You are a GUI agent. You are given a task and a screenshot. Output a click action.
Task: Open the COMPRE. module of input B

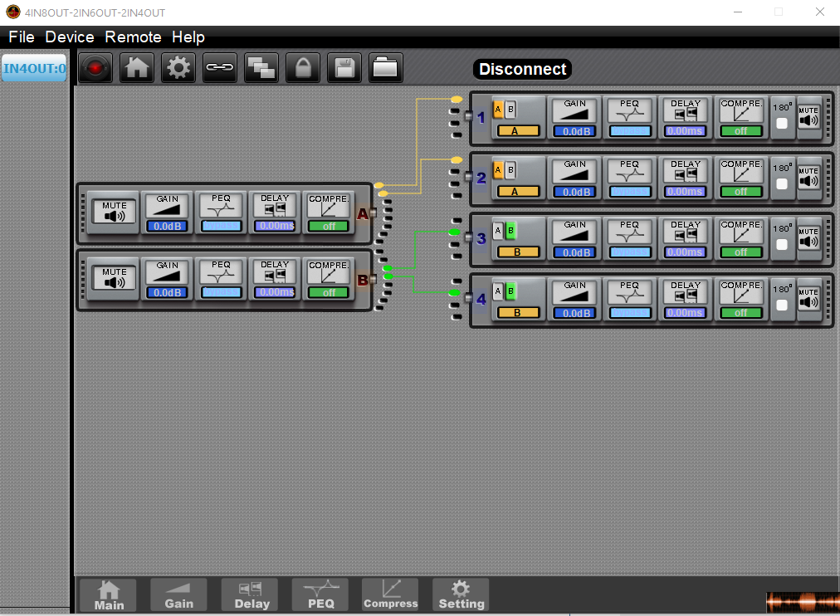coord(329,279)
